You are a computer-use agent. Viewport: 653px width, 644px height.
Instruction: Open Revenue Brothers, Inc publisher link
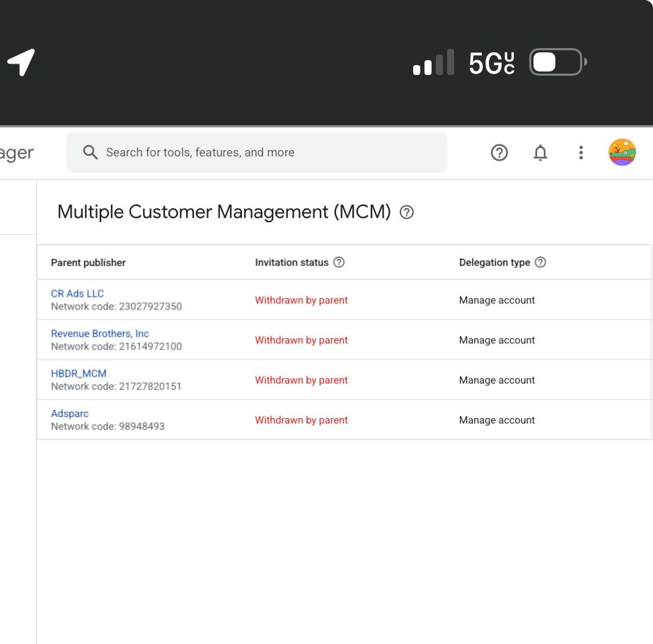pyautogui.click(x=100, y=333)
